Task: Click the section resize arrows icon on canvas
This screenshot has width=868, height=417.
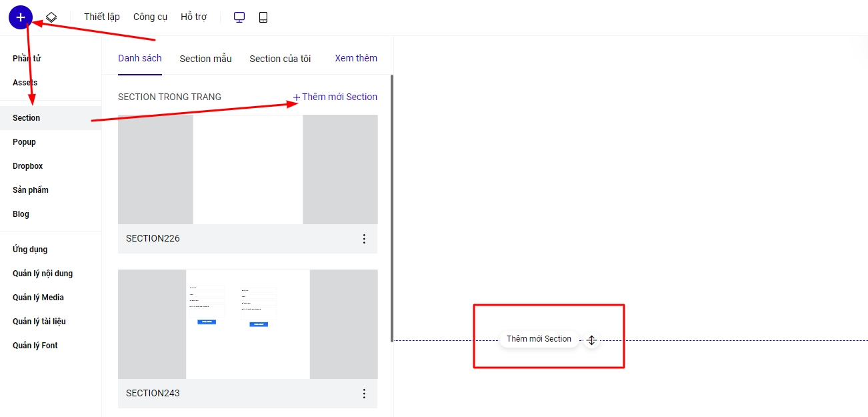Action: 591,340
